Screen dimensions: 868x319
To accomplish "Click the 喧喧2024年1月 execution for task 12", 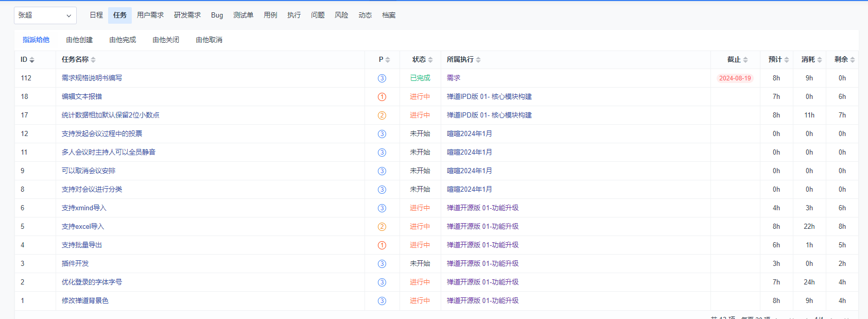I will coord(469,133).
